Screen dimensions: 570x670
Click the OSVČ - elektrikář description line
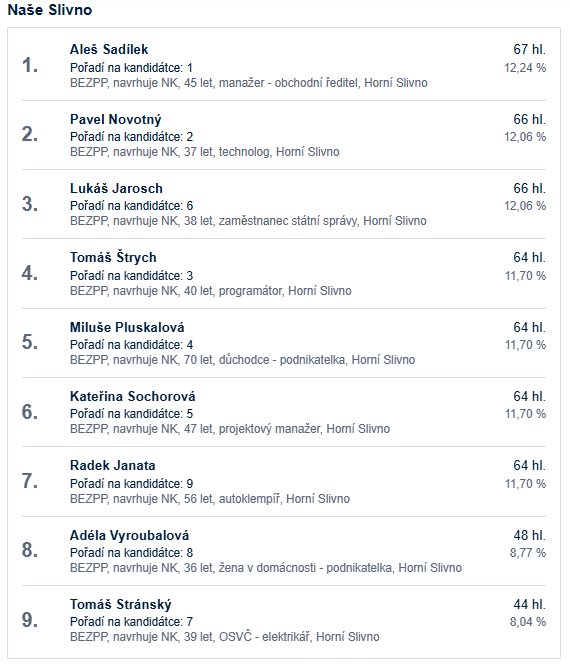click(x=225, y=637)
